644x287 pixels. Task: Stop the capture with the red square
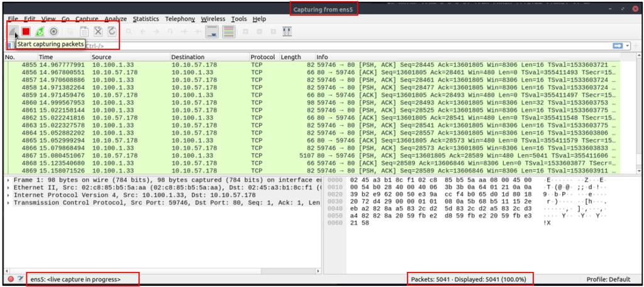[x=26, y=31]
